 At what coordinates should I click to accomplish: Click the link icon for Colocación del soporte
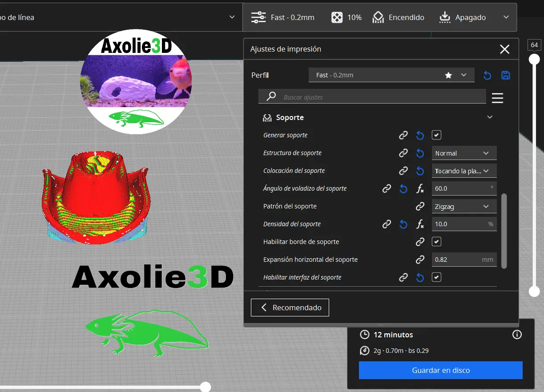[403, 171]
